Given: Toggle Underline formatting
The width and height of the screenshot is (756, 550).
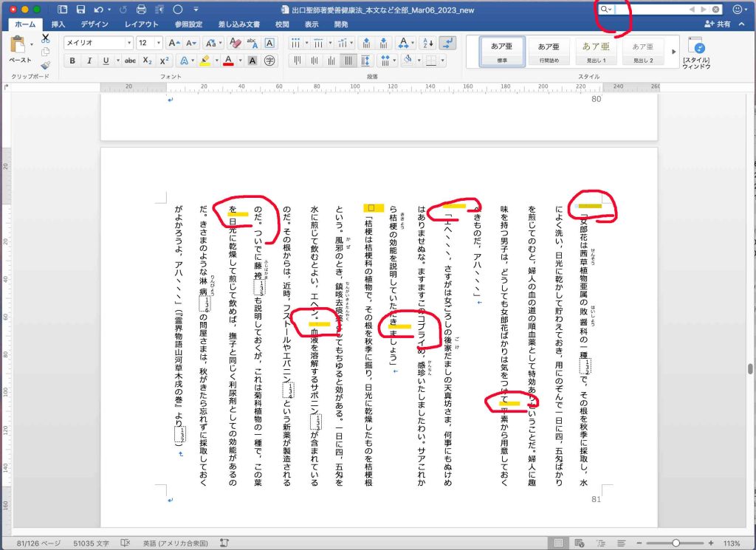Looking at the screenshot, I should 106,61.
